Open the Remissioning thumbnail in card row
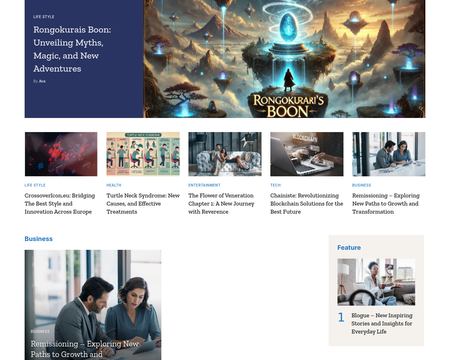Screen dimensions: 450x360 click(389, 154)
